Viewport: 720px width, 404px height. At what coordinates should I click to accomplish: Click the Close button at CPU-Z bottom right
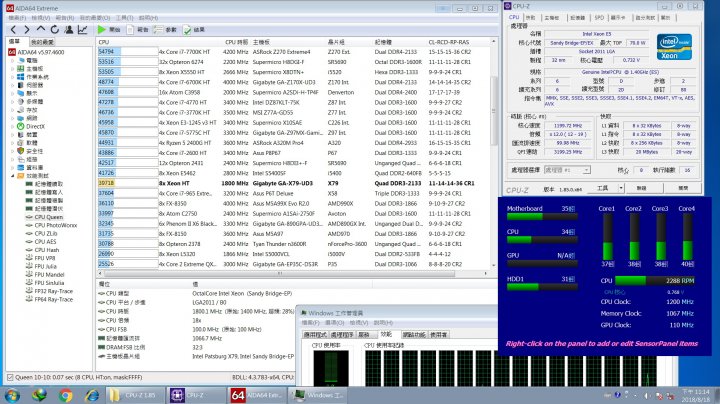(x=683, y=188)
